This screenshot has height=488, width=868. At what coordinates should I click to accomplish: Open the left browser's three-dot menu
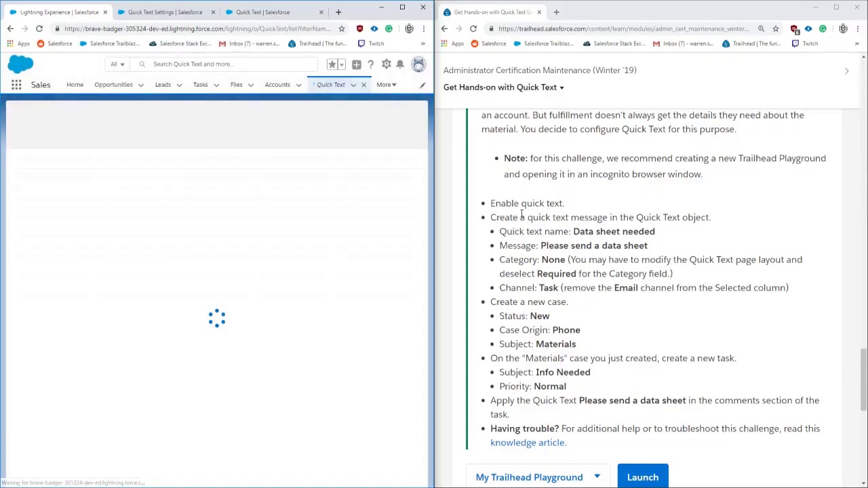[x=423, y=28]
